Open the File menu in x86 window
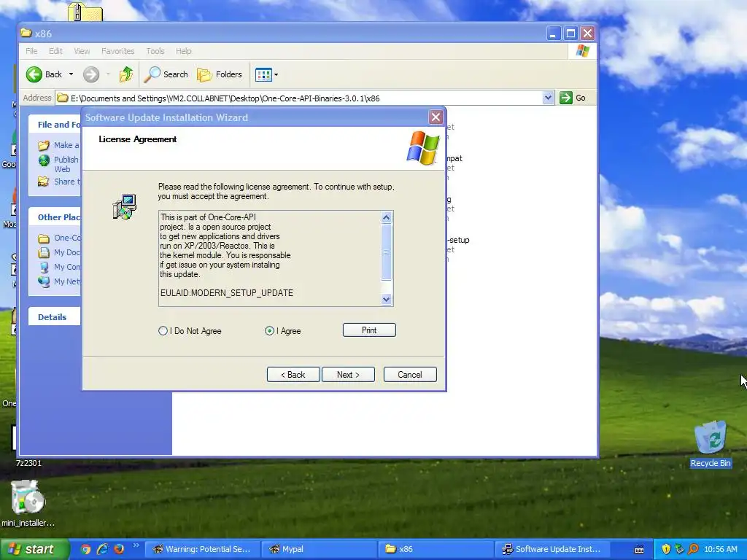This screenshot has height=560, width=747. point(31,51)
